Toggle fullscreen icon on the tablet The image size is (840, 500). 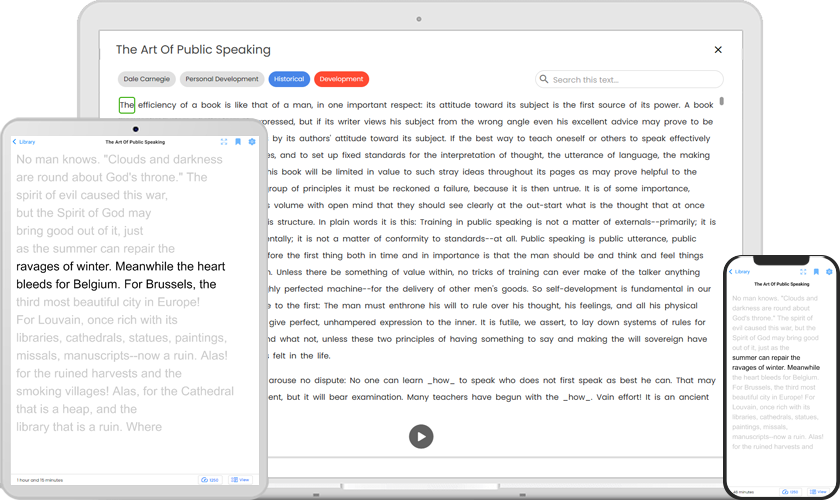(224, 142)
